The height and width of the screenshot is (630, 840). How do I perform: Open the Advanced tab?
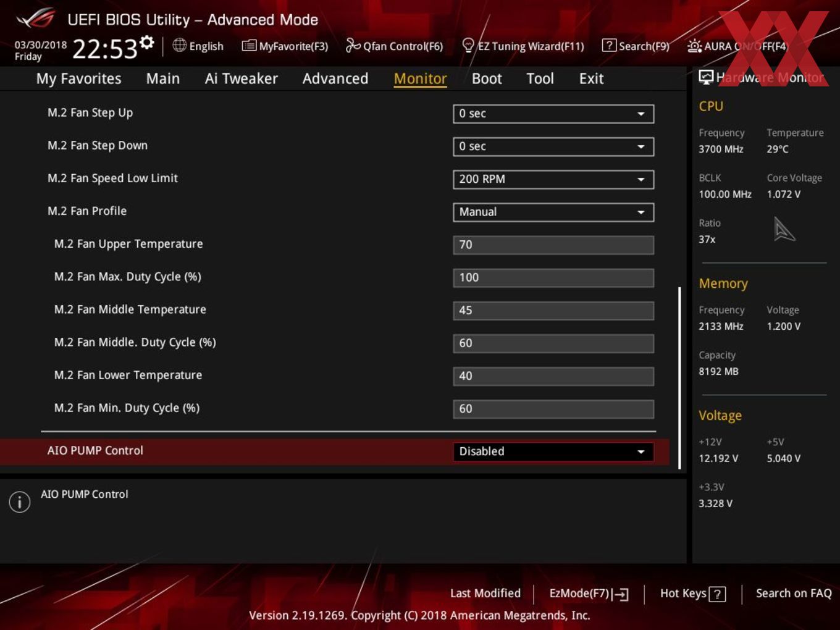pyautogui.click(x=335, y=78)
